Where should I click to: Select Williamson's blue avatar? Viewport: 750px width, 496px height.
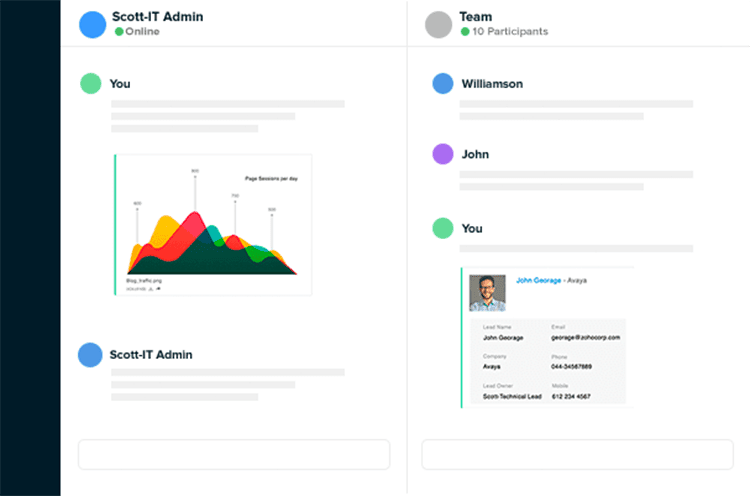pyautogui.click(x=442, y=84)
